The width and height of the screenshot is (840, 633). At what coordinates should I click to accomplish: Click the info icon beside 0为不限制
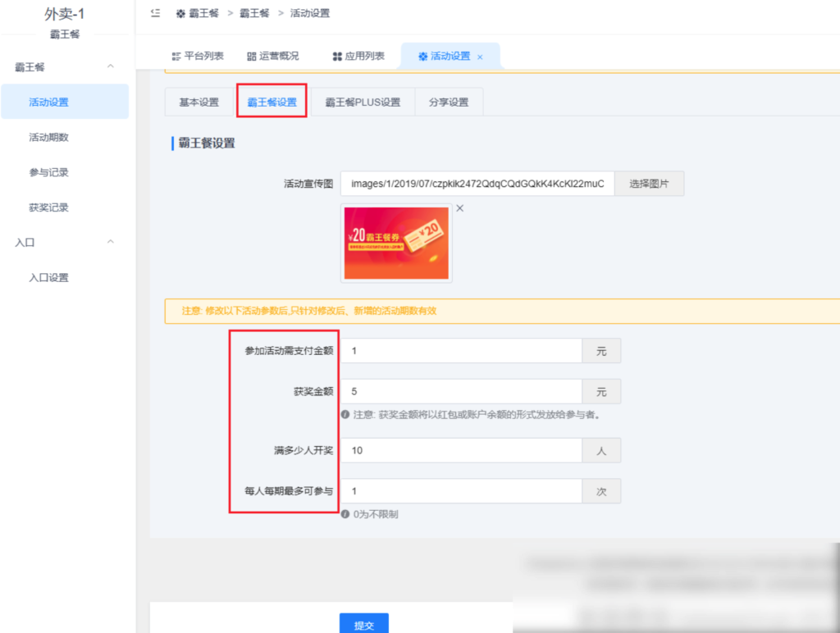point(345,515)
